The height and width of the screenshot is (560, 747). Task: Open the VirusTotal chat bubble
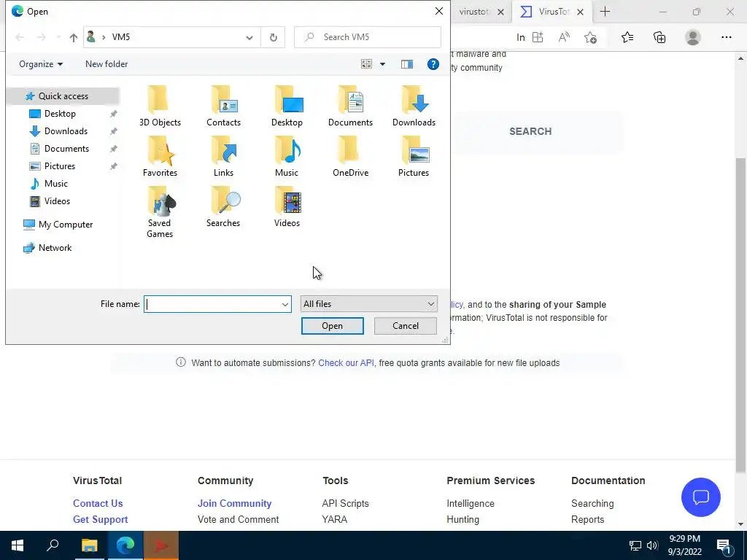(x=700, y=497)
